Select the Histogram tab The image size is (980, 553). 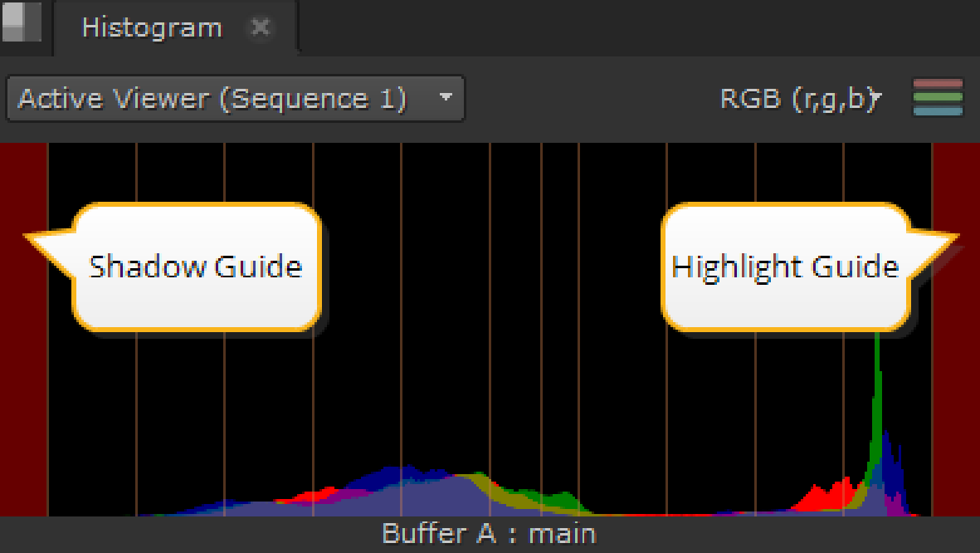coord(152,27)
